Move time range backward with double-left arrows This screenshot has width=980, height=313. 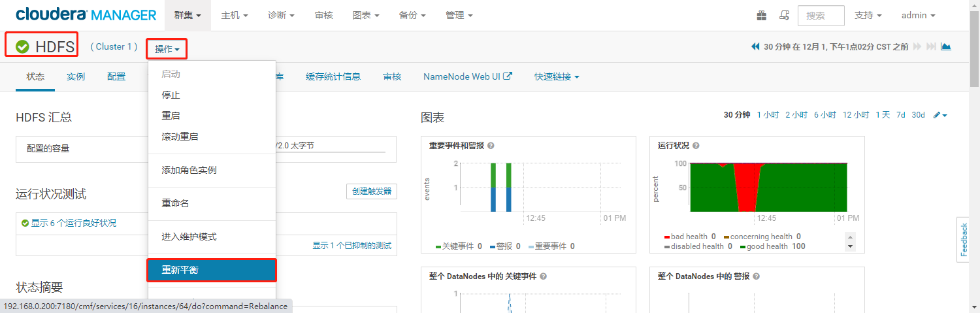(756, 46)
